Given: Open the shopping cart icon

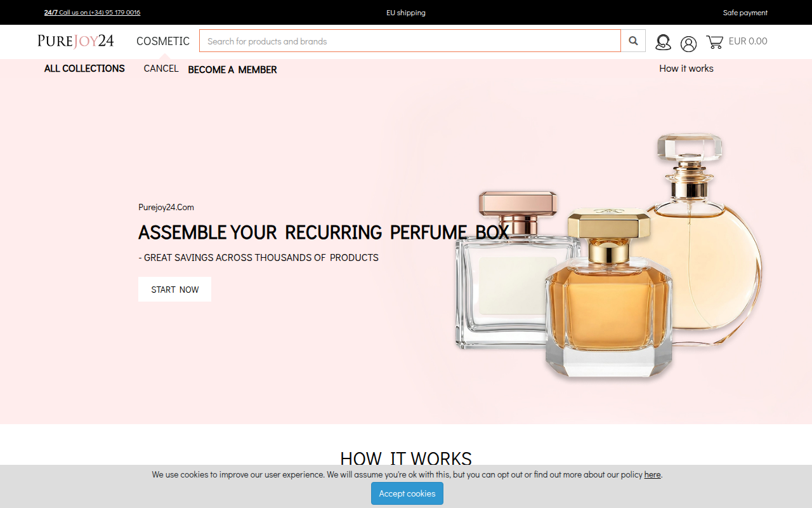Looking at the screenshot, I should (x=715, y=42).
